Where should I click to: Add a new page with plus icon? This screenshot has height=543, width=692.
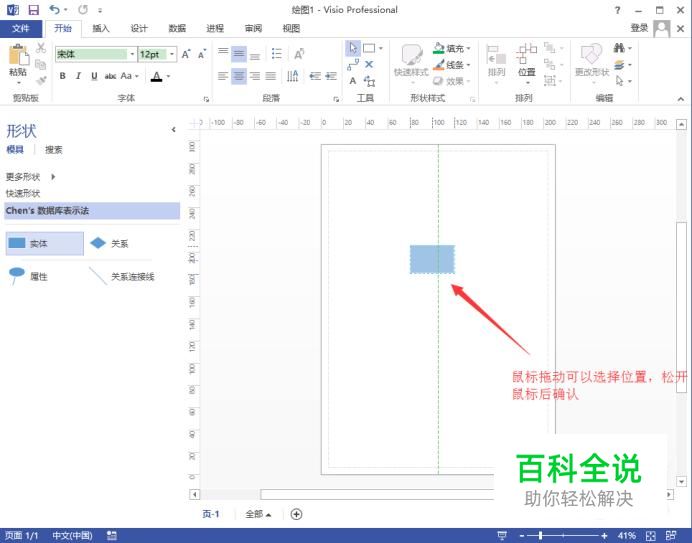coord(297,514)
